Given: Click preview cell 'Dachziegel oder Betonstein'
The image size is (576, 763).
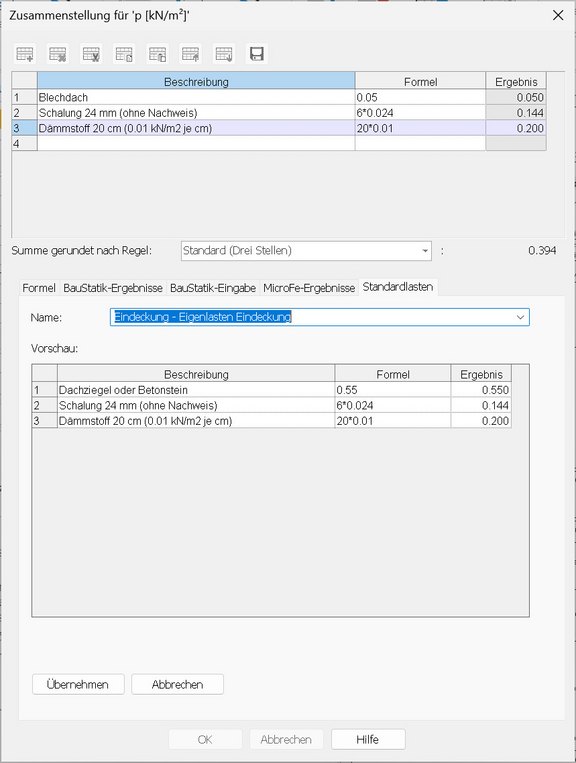Looking at the screenshot, I should (x=196, y=390).
